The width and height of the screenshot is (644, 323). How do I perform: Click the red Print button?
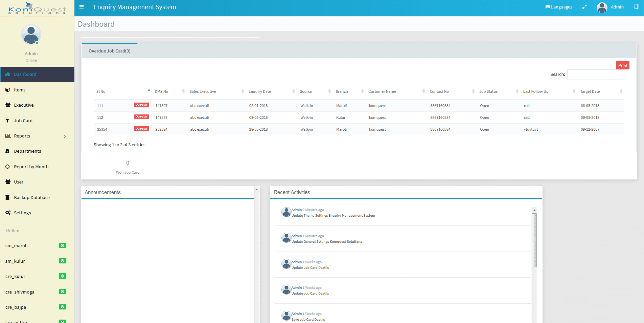(x=622, y=65)
